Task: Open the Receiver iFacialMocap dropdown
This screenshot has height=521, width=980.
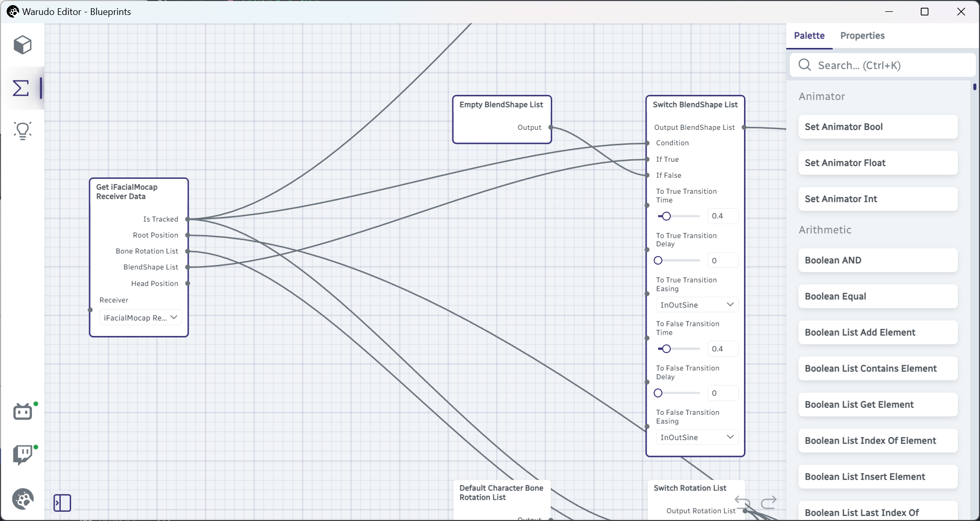Action: pos(140,317)
